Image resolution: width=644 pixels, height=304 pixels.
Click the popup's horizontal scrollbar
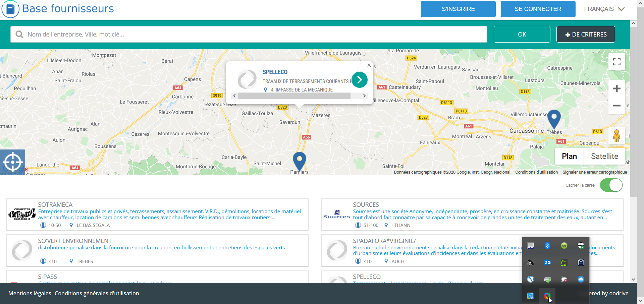pos(294,96)
